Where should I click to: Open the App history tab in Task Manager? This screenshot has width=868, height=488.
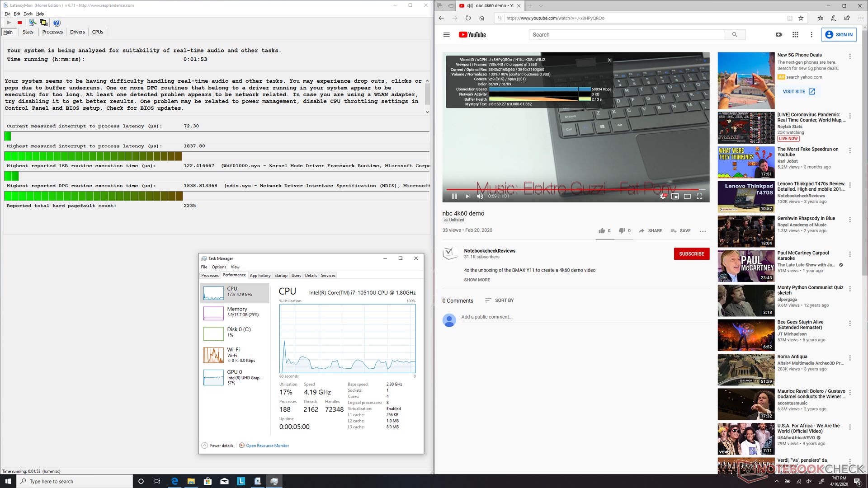pos(260,276)
